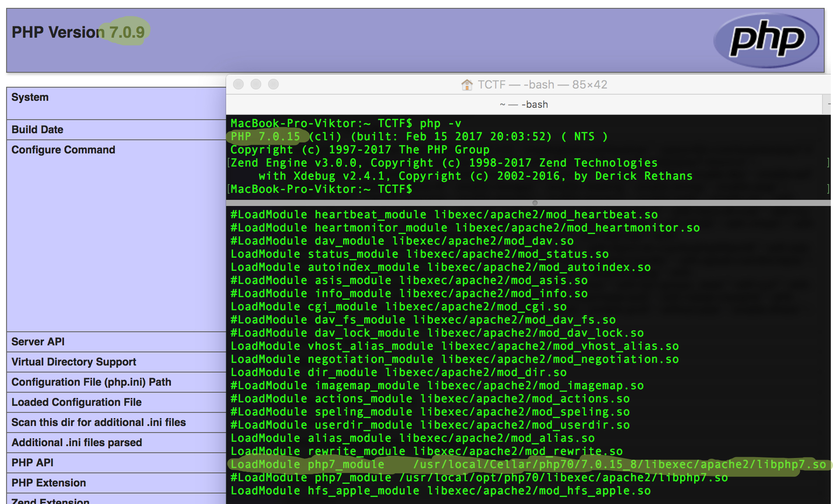This screenshot has width=833, height=504.
Task: Click the 'LoadModule negotiation_module' line
Action: (454, 359)
